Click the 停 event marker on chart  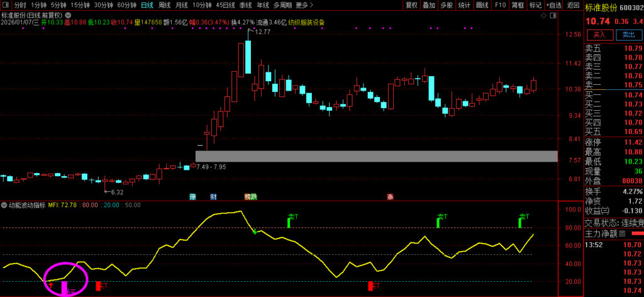(193, 197)
